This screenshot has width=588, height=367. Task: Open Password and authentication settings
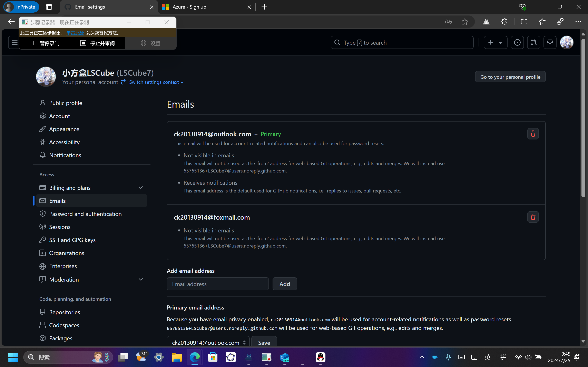click(x=85, y=214)
